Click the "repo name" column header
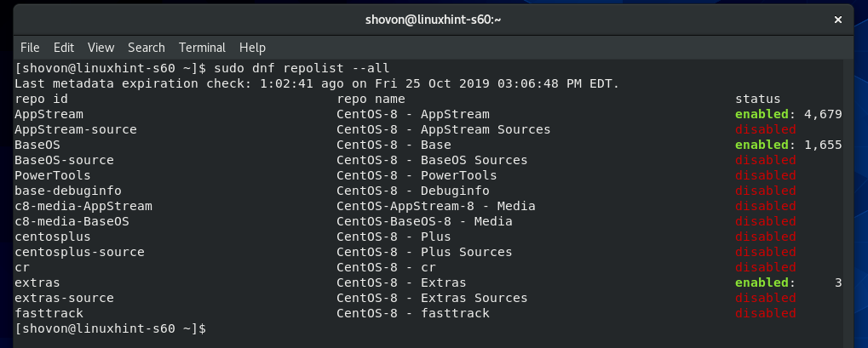 coord(371,99)
